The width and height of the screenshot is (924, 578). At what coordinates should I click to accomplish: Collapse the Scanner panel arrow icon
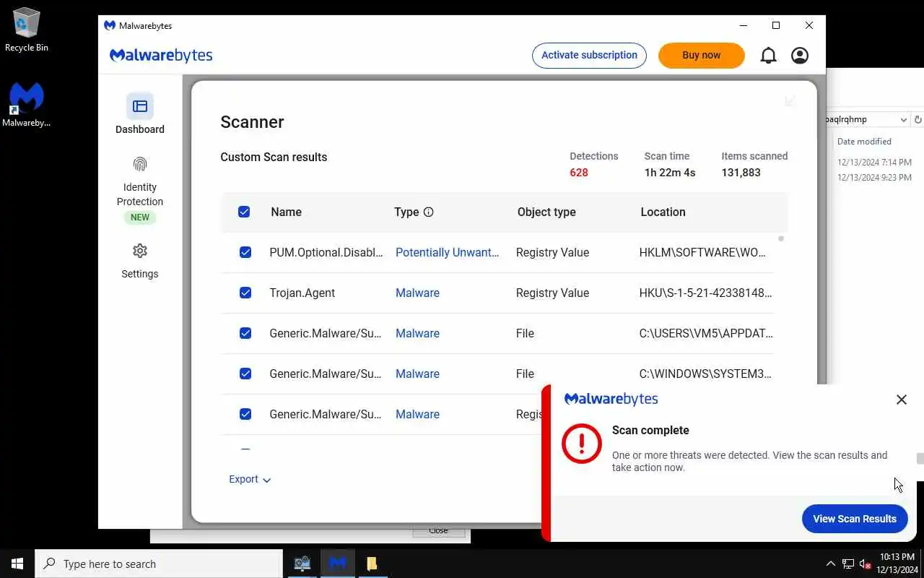790,101
